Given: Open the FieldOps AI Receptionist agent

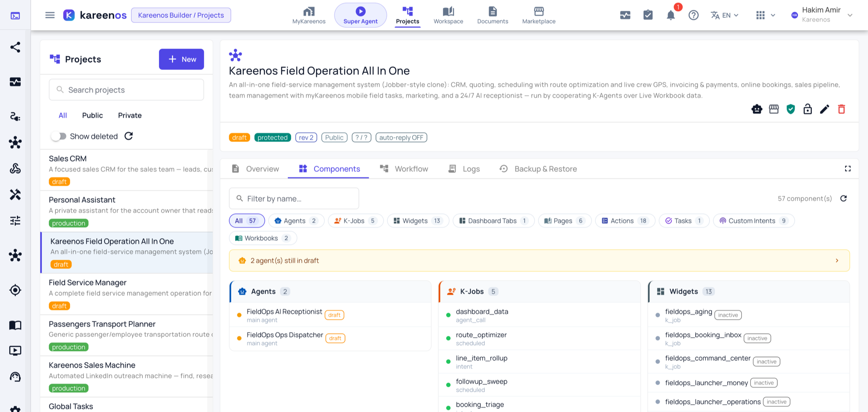Looking at the screenshot, I should (x=331, y=315).
